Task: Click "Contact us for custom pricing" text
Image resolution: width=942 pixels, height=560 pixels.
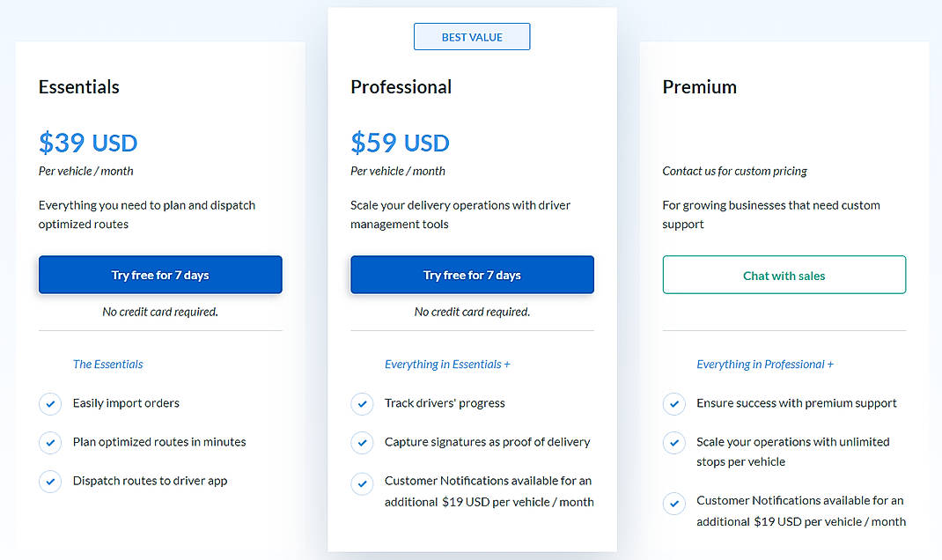Action: click(735, 171)
